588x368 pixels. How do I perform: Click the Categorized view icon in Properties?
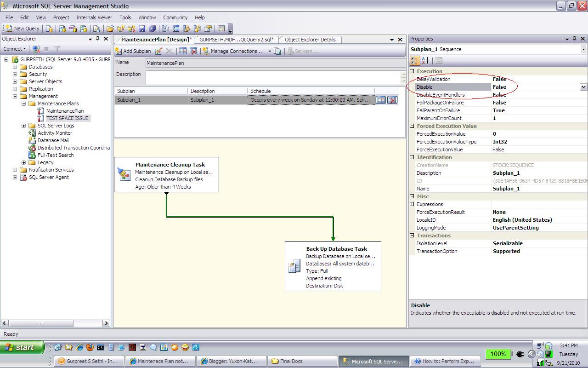(415, 61)
